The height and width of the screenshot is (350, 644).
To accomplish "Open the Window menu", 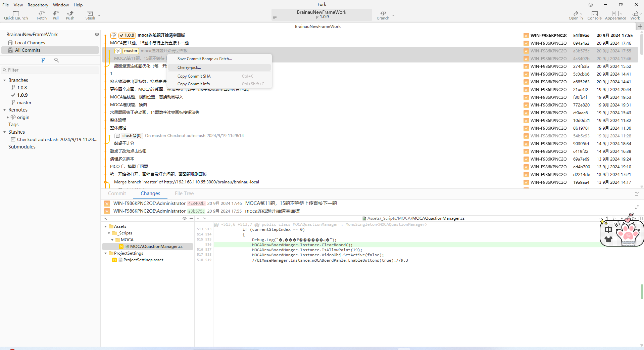I will (61, 5).
